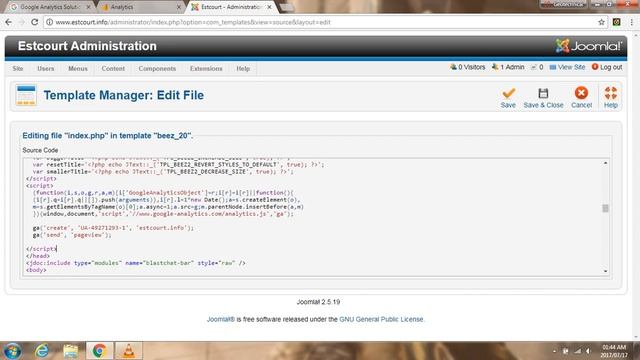640x360 pixels.
Task: Go back with browser back arrow
Action: pyautogui.click(x=9, y=22)
